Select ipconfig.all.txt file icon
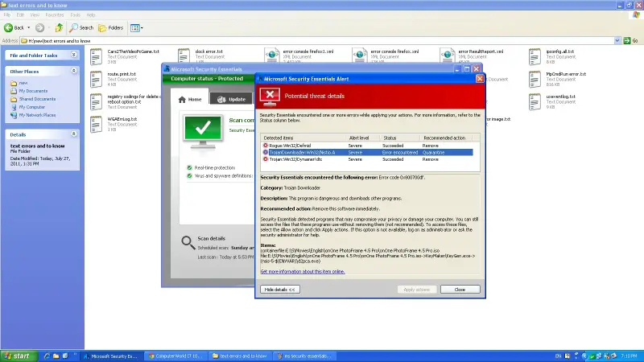Viewport: 644px width, 362px height. coord(535,56)
